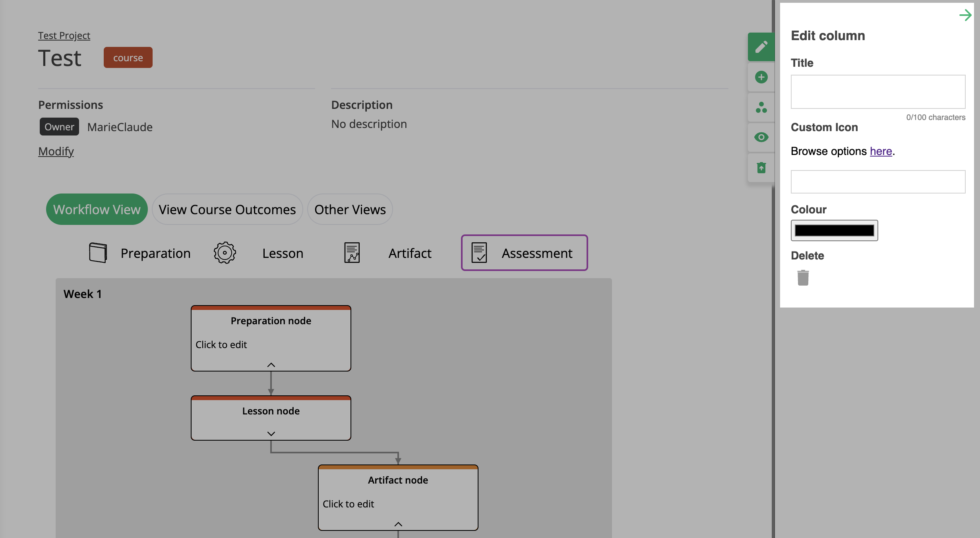
Task: Close edit panel with green arrow
Action: (x=965, y=15)
